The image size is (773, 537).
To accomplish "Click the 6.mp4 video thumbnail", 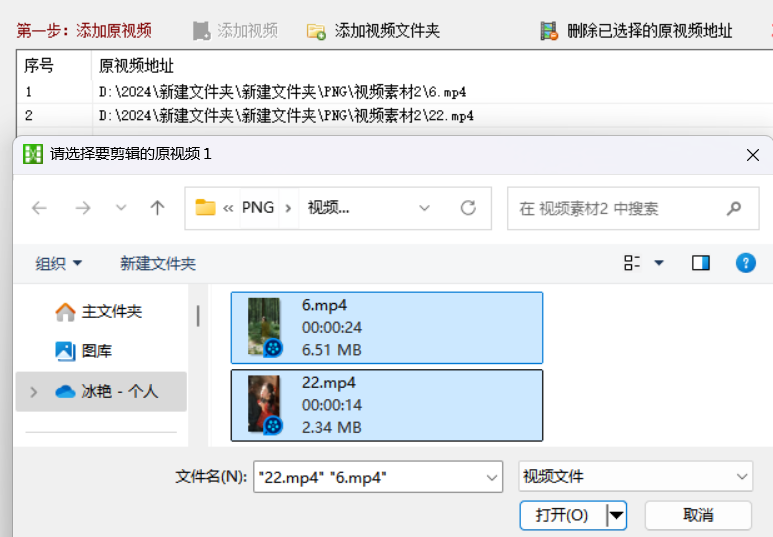I will click(264, 327).
